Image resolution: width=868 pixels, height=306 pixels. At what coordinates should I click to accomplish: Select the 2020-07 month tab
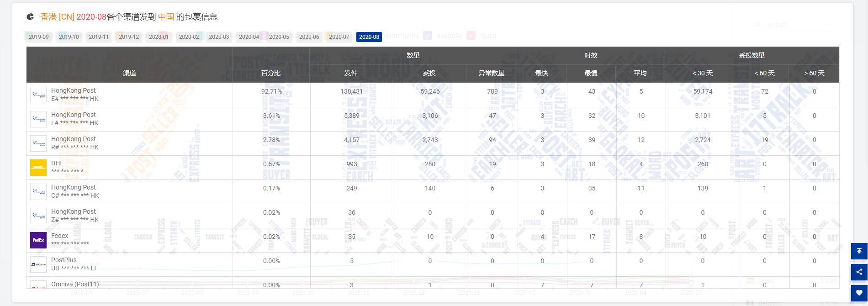tap(339, 37)
